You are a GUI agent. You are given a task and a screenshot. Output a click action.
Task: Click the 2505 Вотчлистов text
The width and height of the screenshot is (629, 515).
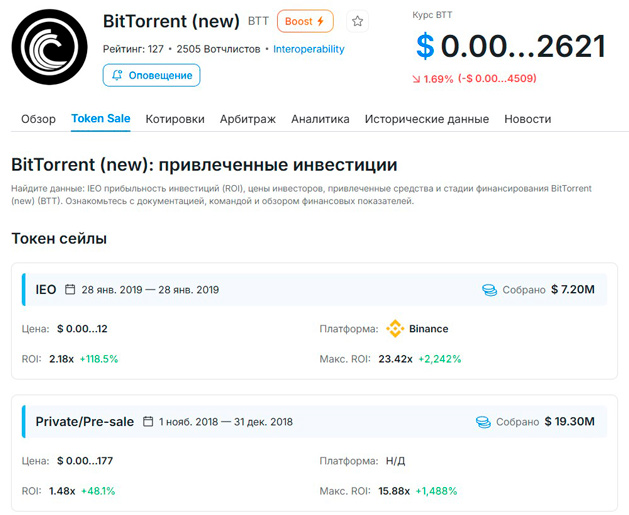(218, 49)
